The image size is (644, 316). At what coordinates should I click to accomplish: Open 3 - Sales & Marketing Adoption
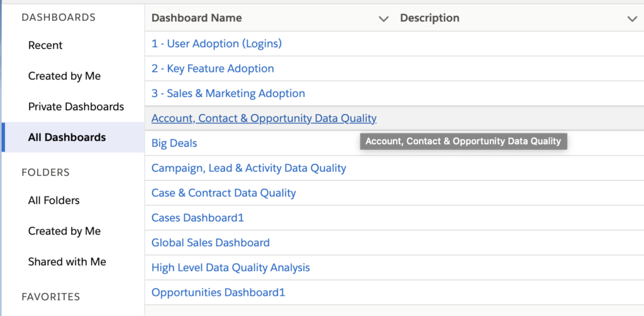pos(228,93)
